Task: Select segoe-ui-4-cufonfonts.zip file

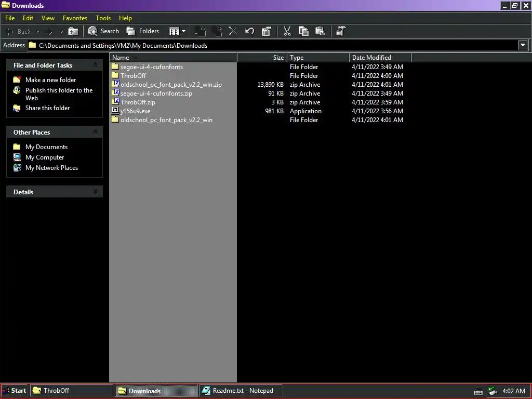Action: click(156, 94)
